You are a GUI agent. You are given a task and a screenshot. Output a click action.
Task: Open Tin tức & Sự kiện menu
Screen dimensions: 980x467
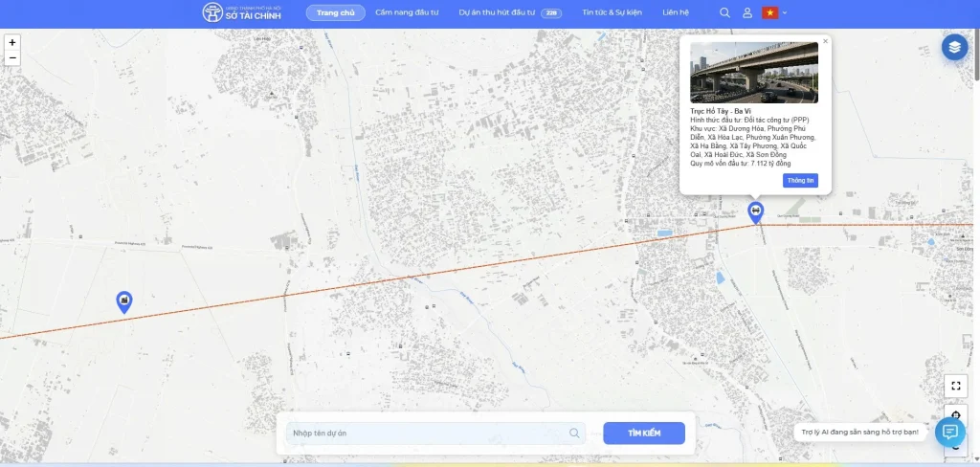[x=612, y=12]
